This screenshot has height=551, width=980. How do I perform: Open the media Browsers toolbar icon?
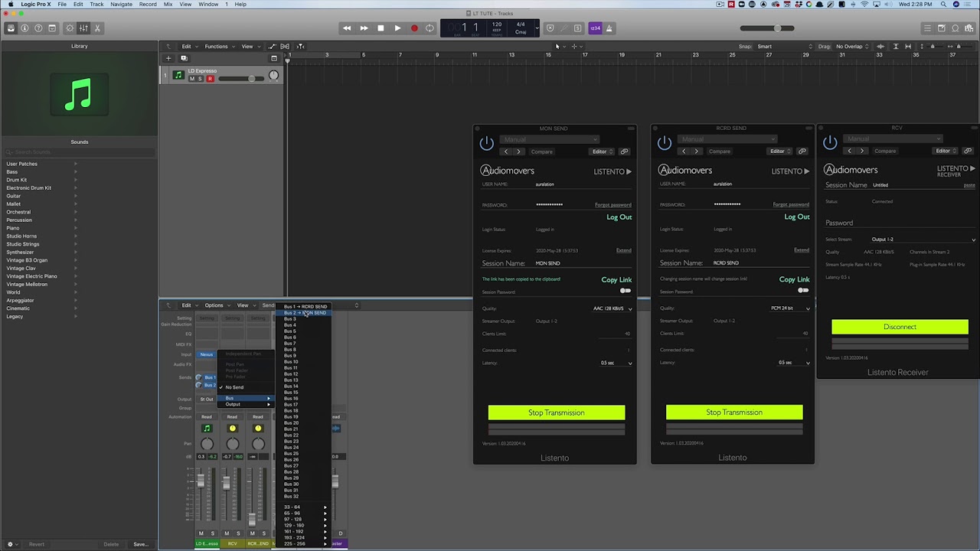[x=969, y=28]
